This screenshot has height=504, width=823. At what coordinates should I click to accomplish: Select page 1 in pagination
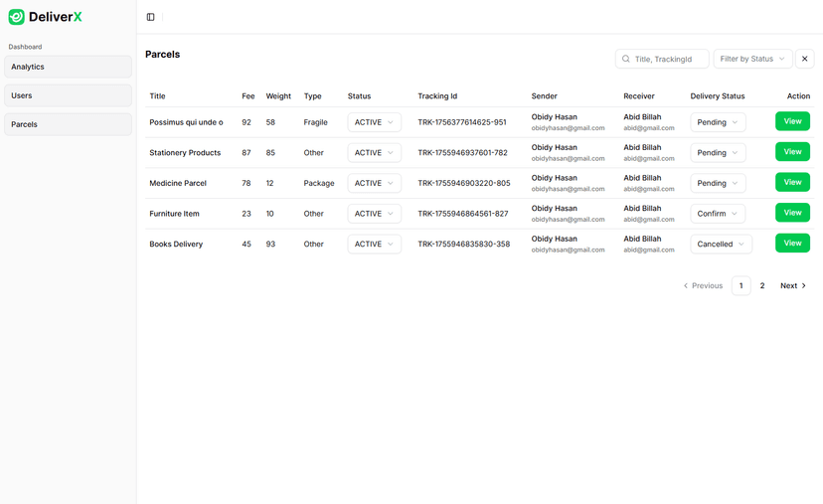[x=741, y=285]
